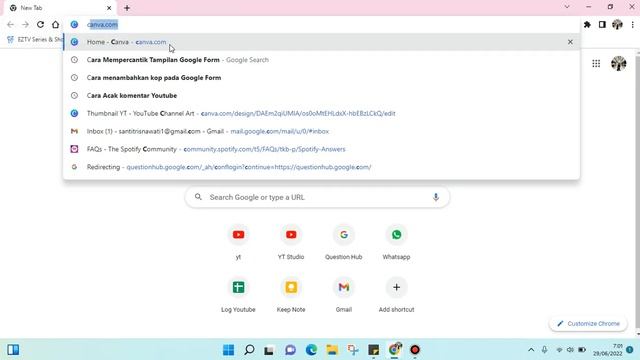Image resolution: width=640 pixels, height=360 pixels.
Task: Select FAQs - The Spotify Community suggestion
Action: click(321, 149)
